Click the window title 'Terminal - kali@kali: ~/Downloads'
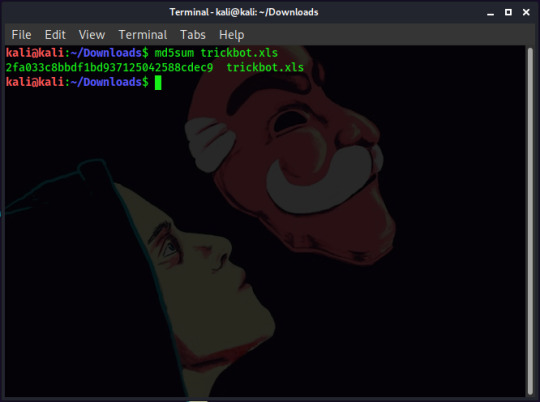Image resolution: width=540 pixels, height=402 pixels. pyautogui.click(x=244, y=12)
